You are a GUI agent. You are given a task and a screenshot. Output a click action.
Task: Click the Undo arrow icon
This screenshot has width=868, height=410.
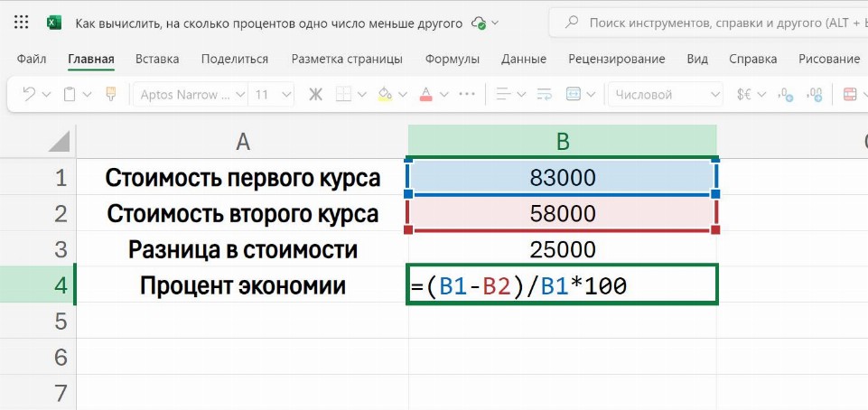pos(29,94)
